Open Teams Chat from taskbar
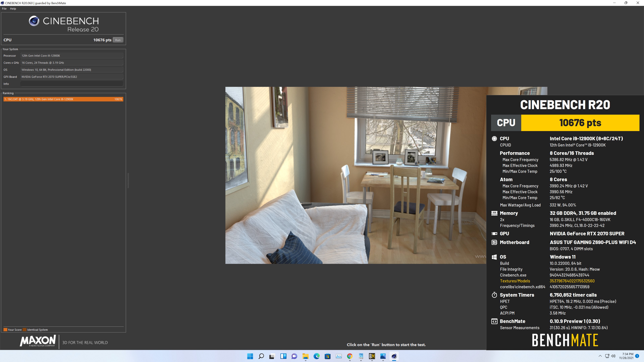 pyautogui.click(x=294, y=356)
